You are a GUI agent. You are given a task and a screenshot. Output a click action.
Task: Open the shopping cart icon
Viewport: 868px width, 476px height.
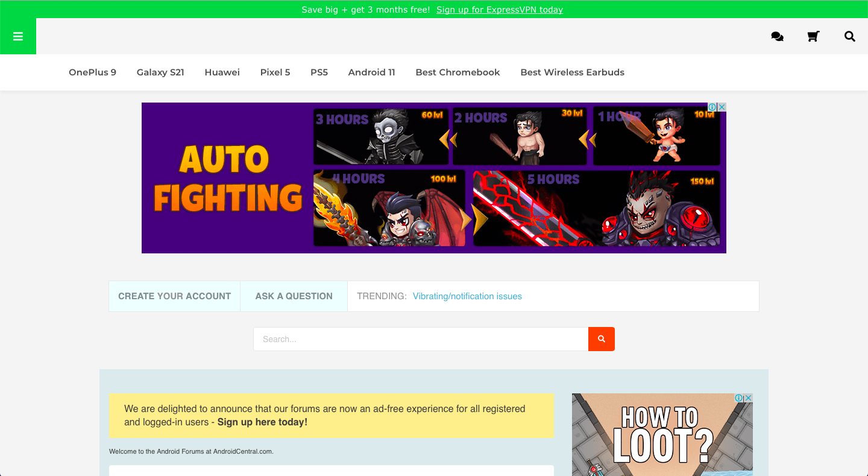tap(813, 37)
